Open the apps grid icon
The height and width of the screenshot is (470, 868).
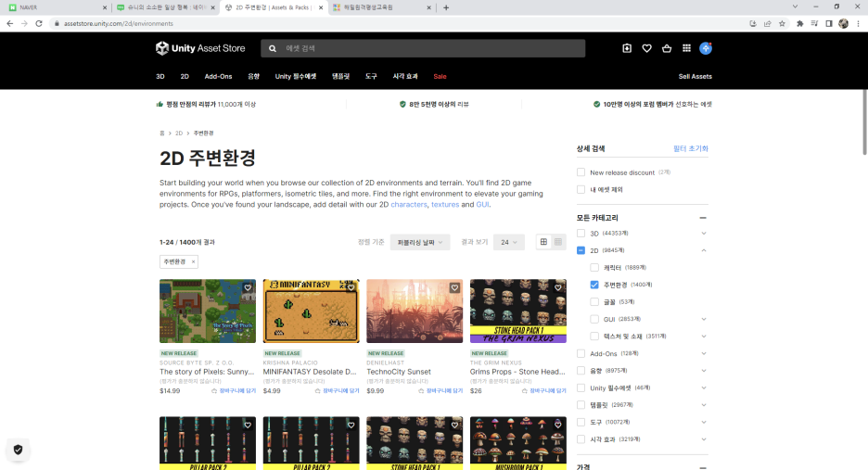tap(686, 48)
